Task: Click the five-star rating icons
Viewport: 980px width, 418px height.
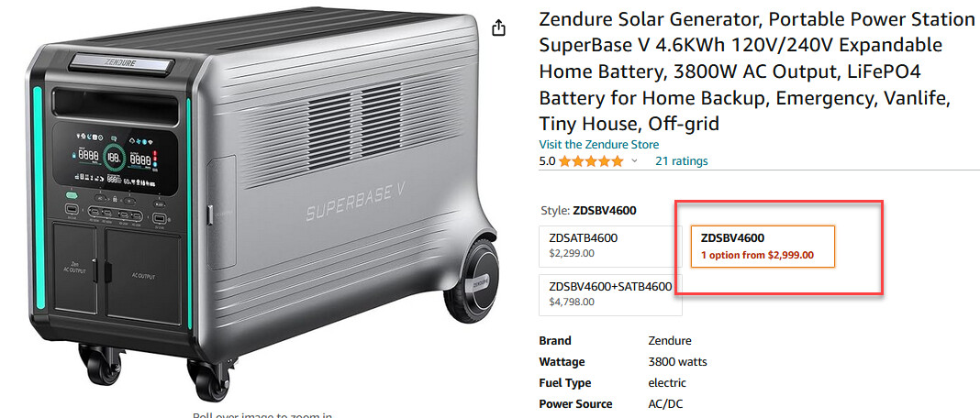Action: pos(591,161)
